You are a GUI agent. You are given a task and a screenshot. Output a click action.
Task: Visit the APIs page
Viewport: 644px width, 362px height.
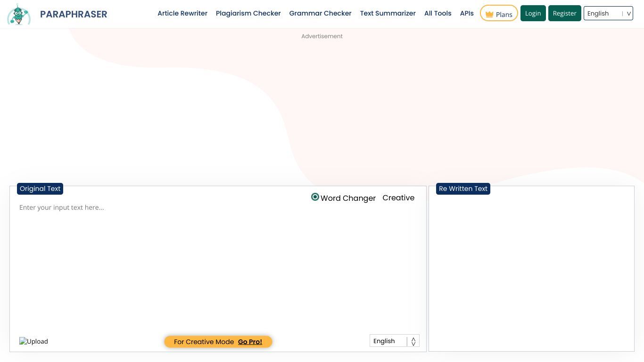467,13
